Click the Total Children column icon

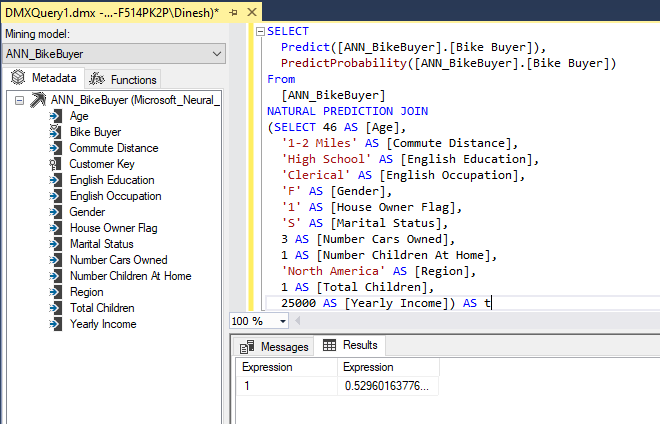point(55,308)
